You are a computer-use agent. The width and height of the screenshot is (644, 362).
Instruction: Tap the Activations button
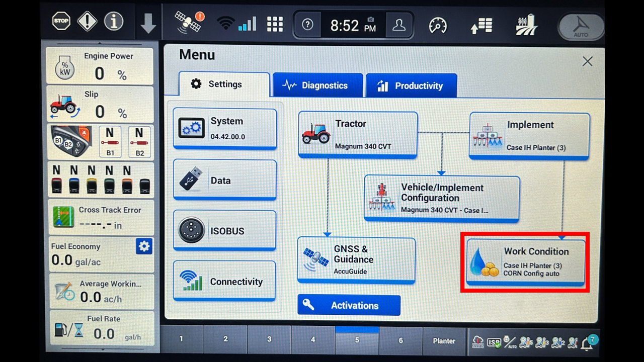[349, 305]
